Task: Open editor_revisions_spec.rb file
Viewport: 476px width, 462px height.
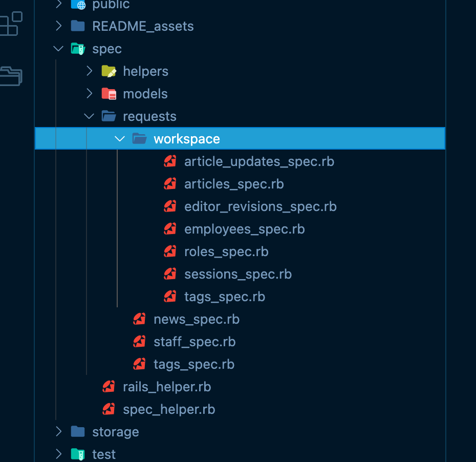Action: click(260, 206)
